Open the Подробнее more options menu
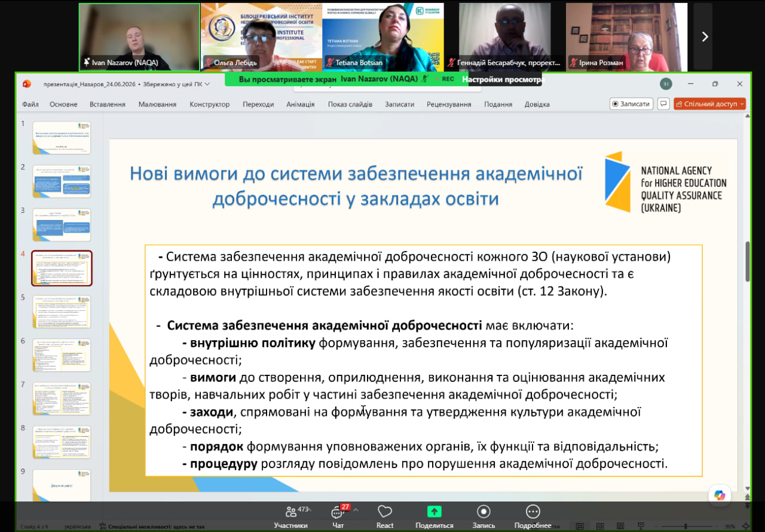 533,517
